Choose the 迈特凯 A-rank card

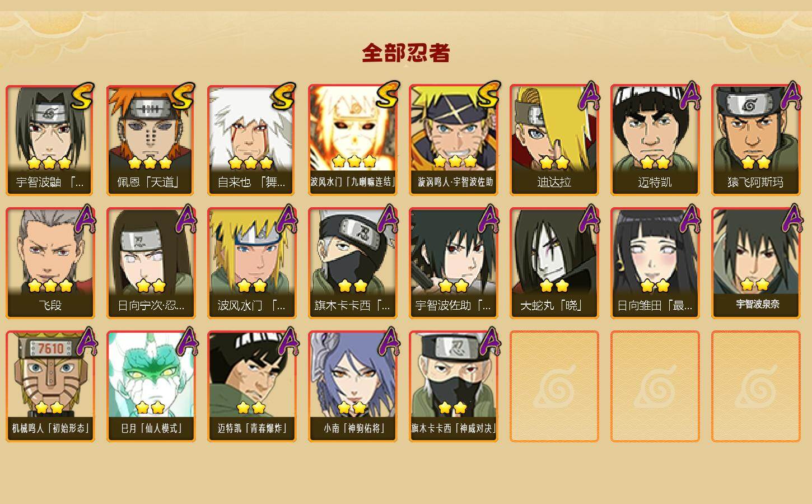(x=655, y=140)
